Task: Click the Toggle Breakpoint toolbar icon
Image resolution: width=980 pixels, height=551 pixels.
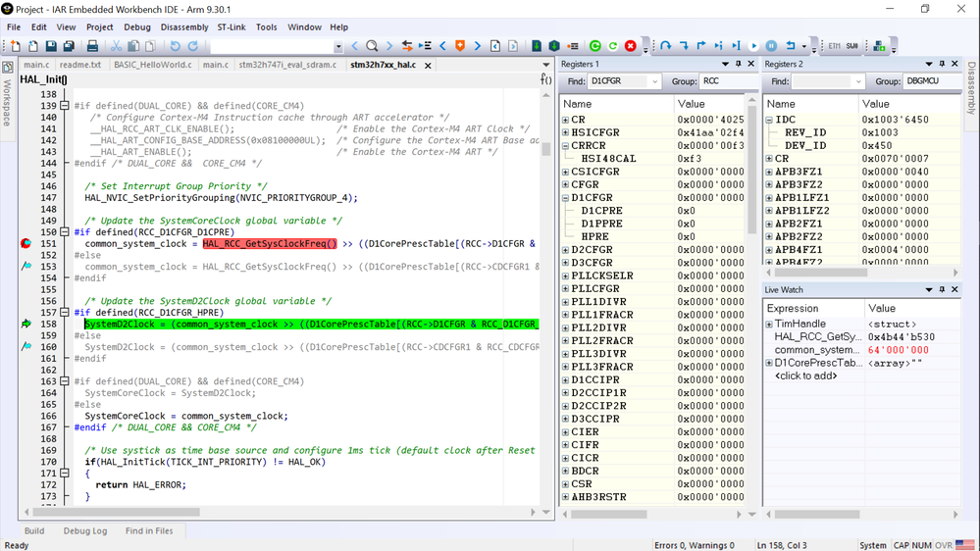Action: tap(573, 46)
